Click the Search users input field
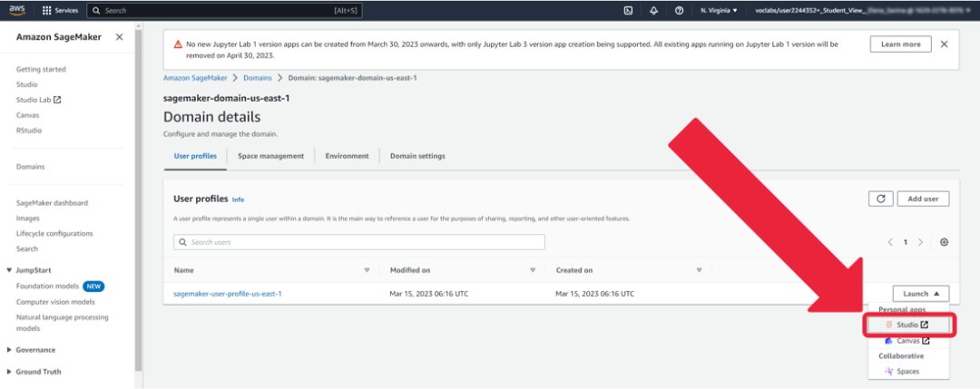The width and height of the screenshot is (980, 389). tap(359, 242)
